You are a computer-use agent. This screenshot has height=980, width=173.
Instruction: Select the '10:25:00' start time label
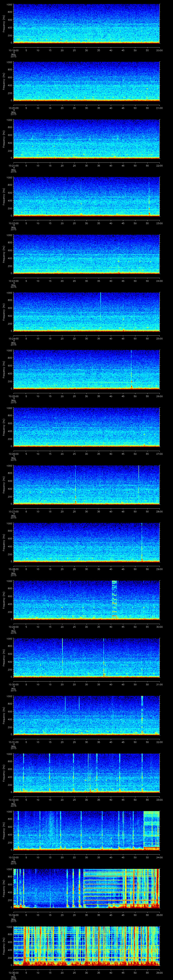[13, 396]
